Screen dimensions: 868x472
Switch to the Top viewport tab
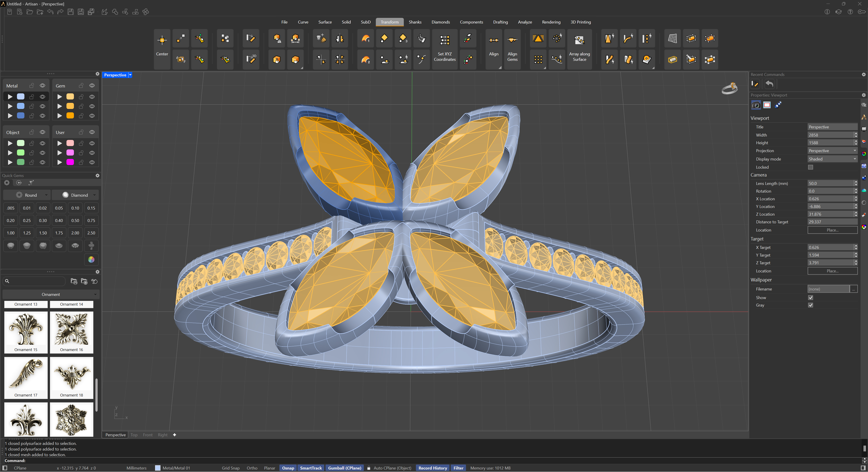point(134,435)
